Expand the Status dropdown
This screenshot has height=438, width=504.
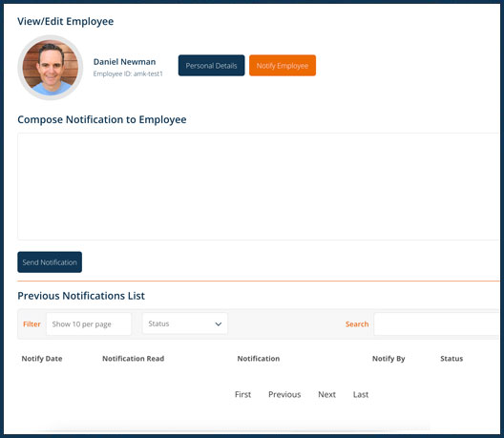coord(185,323)
